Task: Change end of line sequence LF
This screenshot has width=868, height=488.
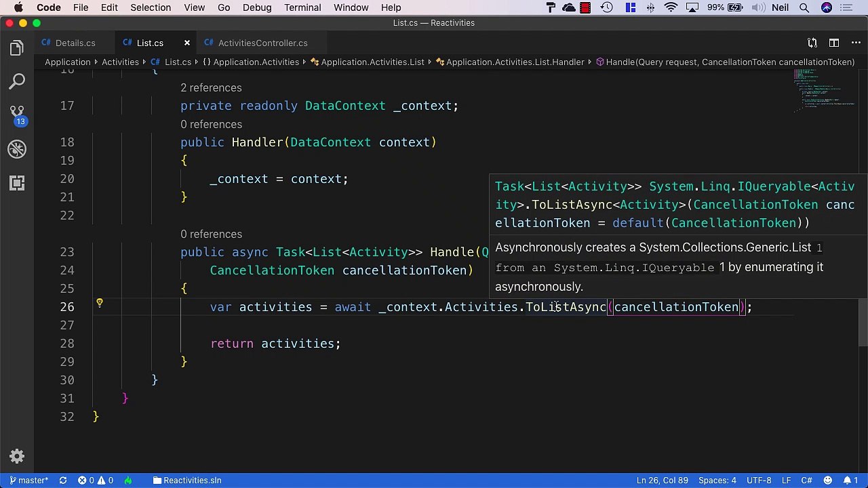Action: coord(787,481)
